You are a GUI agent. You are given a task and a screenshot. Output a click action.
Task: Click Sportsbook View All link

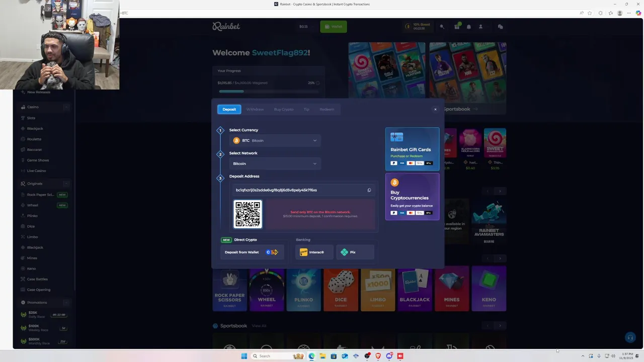pos(259,326)
